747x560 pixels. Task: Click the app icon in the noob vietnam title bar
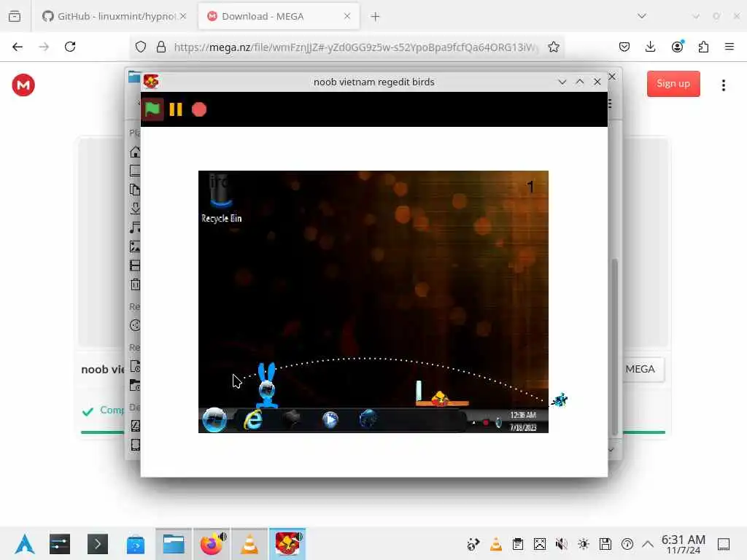151,82
